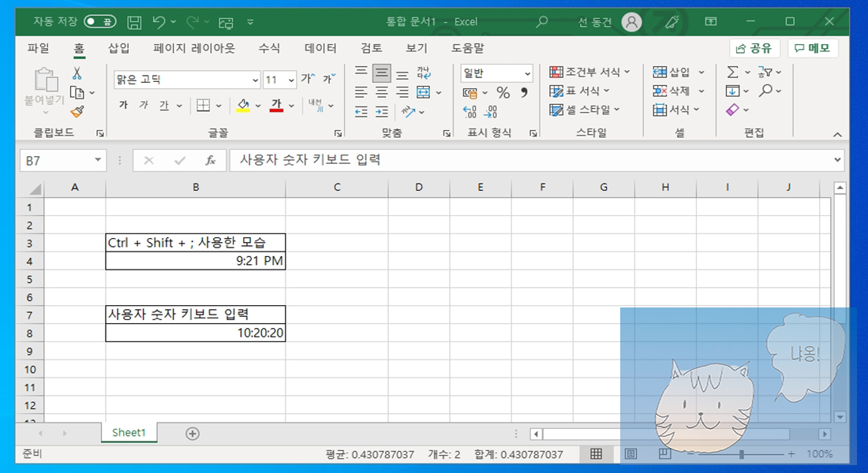Open the number format dropdown 일반
Image resolution: width=868 pixels, height=473 pixels.
click(528, 73)
